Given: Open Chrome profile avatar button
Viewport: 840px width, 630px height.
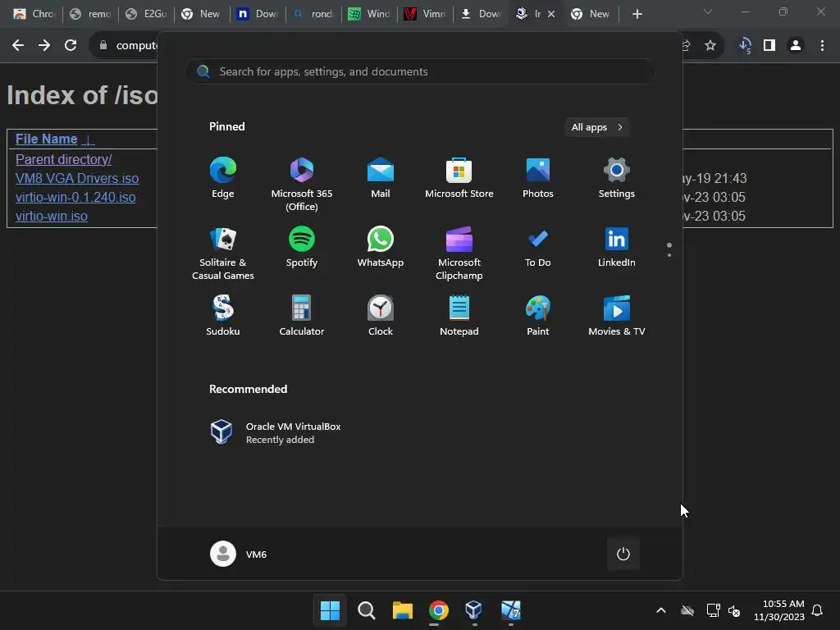Looking at the screenshot, I should 796,46.
